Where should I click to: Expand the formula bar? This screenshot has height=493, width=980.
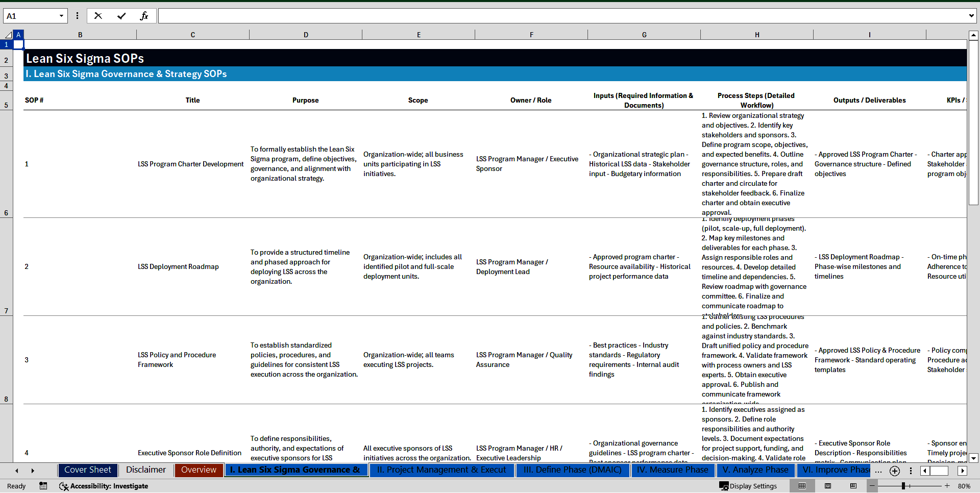[971, 16]
